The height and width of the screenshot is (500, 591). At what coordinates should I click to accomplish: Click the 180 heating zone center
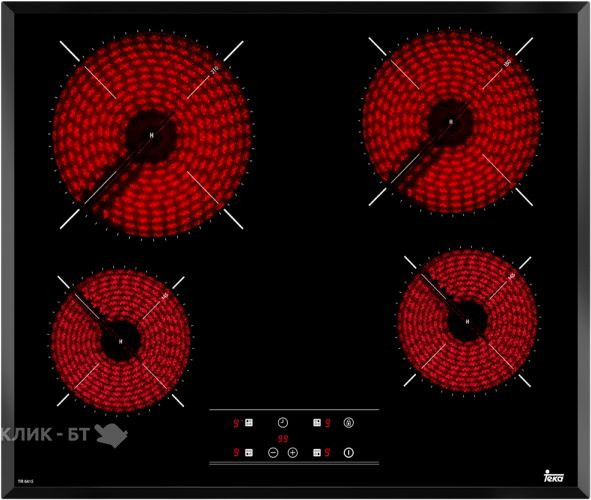coord(451,121)
